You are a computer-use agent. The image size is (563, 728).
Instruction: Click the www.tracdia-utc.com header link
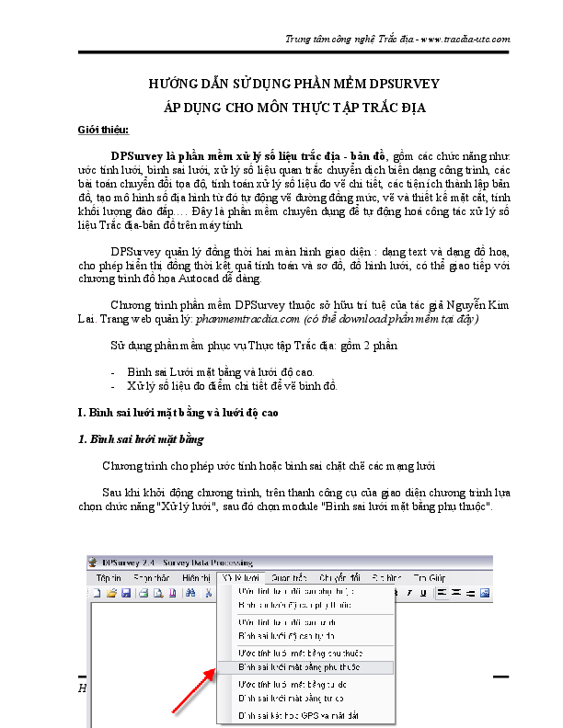[465, 39]
